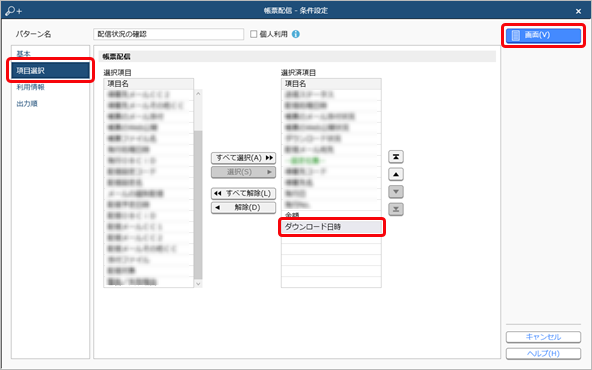Viewport: 592px width, 370px height.
Task: Select the 項目選択 tab
Action: tap(50, 70)
